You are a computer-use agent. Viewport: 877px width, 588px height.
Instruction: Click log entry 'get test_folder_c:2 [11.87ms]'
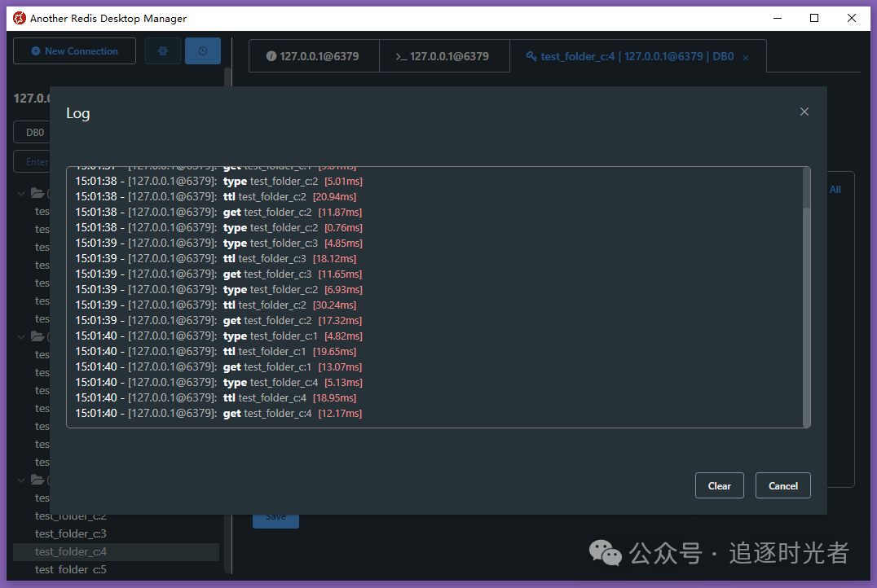(x=218, y=213)
